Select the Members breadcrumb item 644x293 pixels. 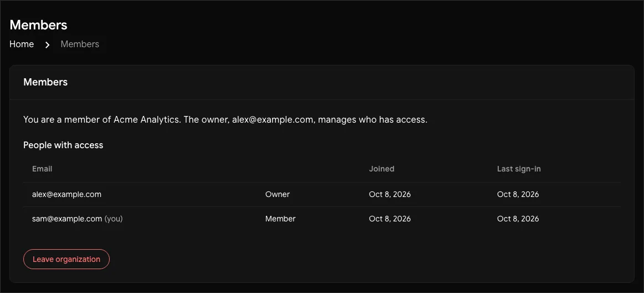80,44
